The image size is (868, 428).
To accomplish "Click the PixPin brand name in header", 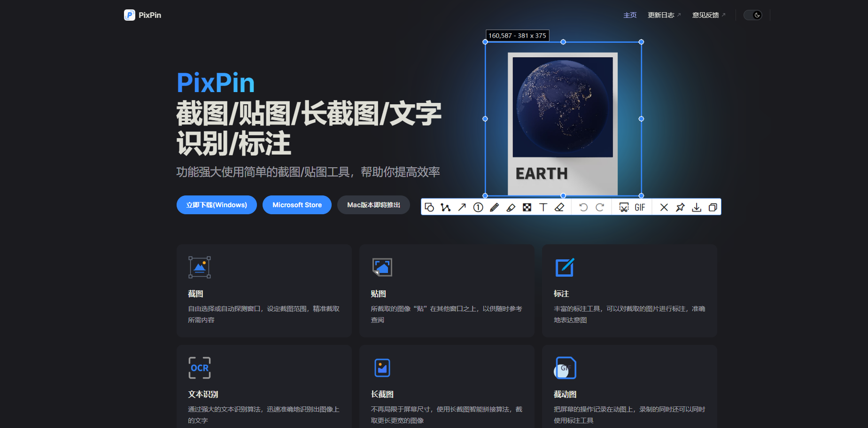I will pos(150,15).
